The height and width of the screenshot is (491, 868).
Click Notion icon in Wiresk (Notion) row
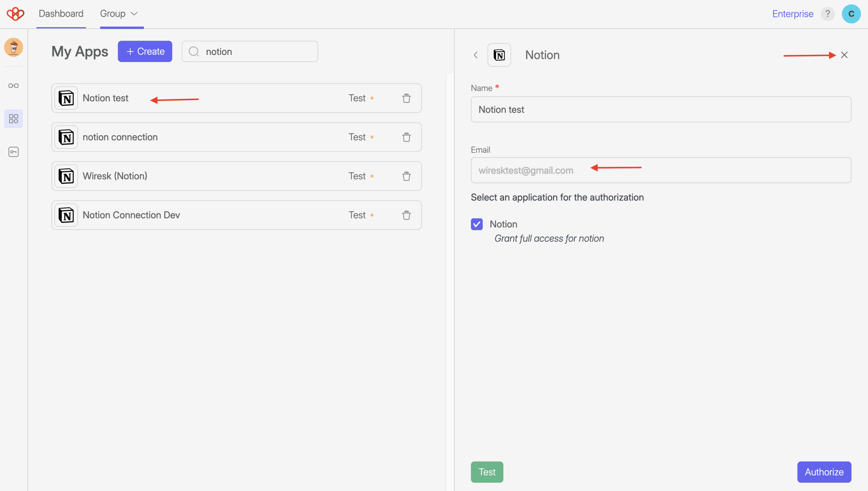[66, 176]
